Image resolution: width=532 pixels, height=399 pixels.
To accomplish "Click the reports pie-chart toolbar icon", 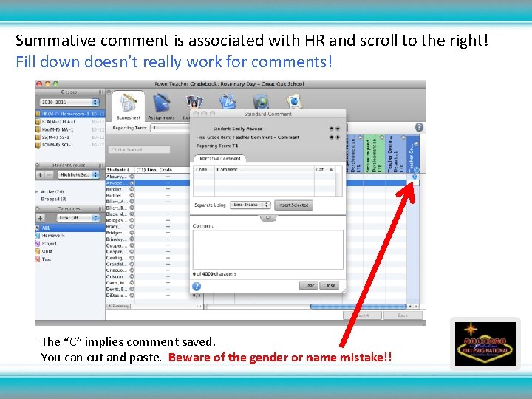I will coord(294,101).
